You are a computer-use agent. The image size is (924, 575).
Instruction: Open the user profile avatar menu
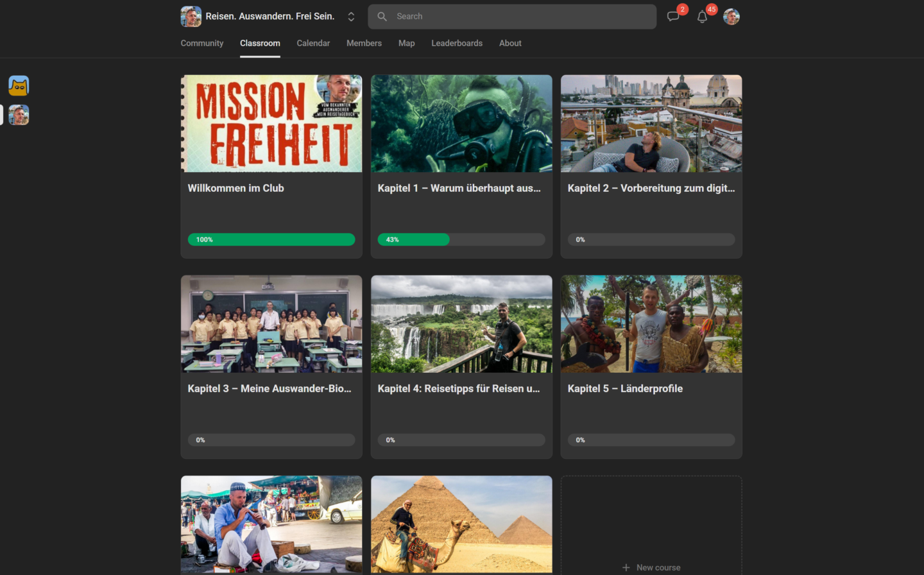(x=732, y=17)
